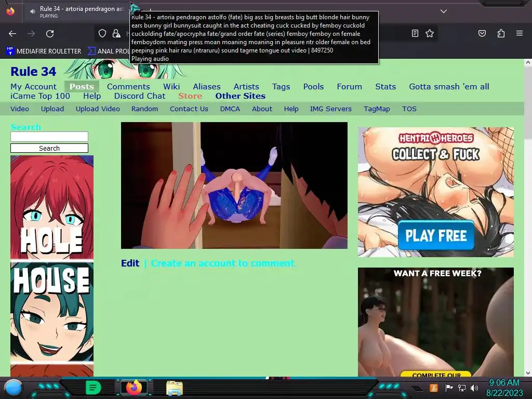Click Create an account to comment
This screenshot has width=532, height=399.
point(222,263)
